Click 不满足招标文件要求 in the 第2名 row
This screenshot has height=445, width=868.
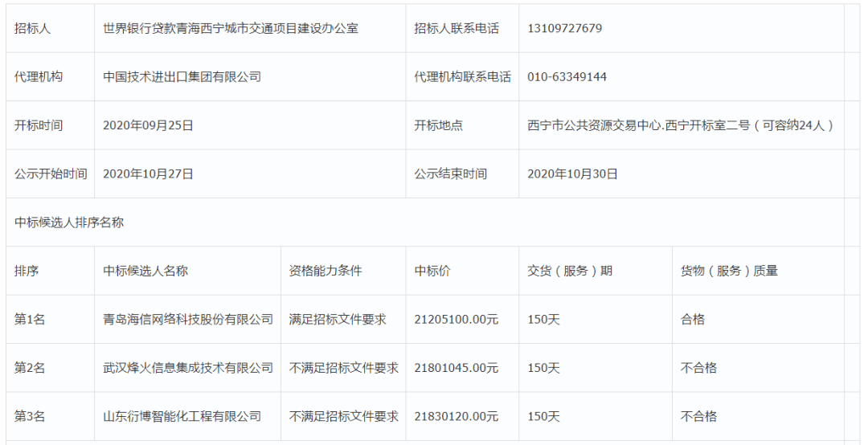pos(343,368)
